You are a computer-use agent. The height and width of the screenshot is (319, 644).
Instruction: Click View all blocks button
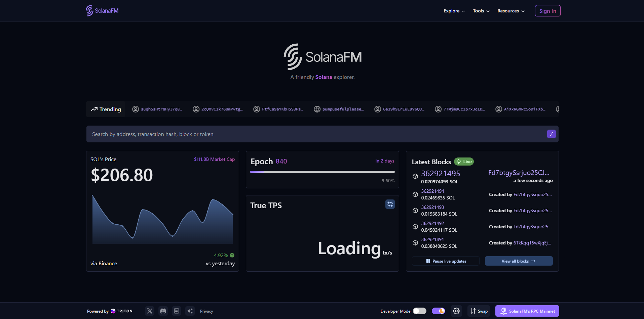click(x=519, y=261)
